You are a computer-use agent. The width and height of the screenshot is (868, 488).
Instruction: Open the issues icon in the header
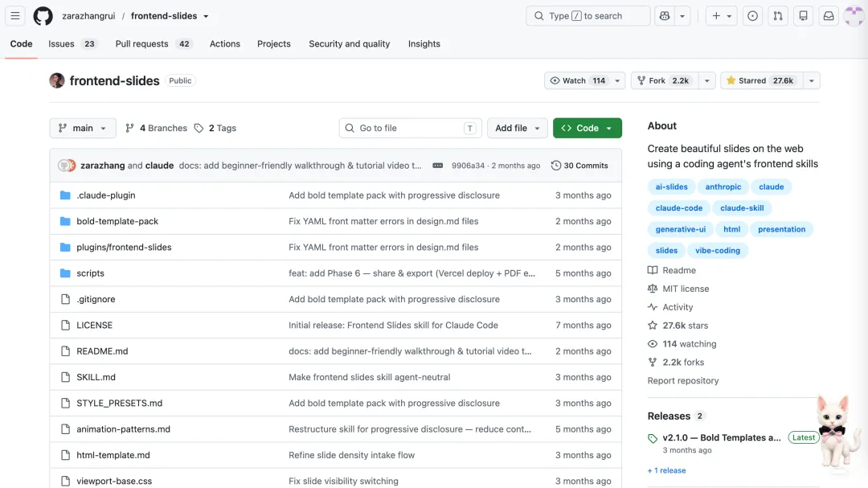click(x=752, y=16)
